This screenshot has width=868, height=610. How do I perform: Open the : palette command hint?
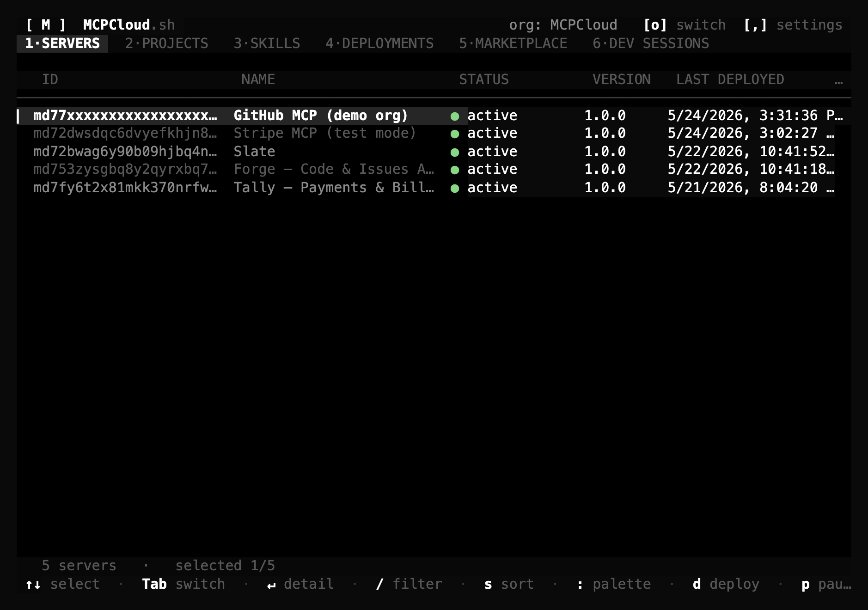[613, 584]
